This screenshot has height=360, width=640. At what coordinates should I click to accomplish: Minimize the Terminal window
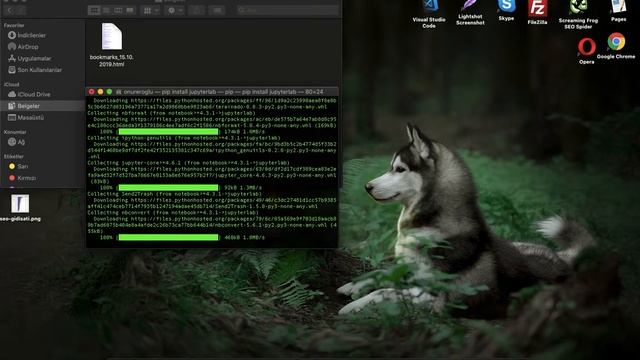tap(100, 92)
